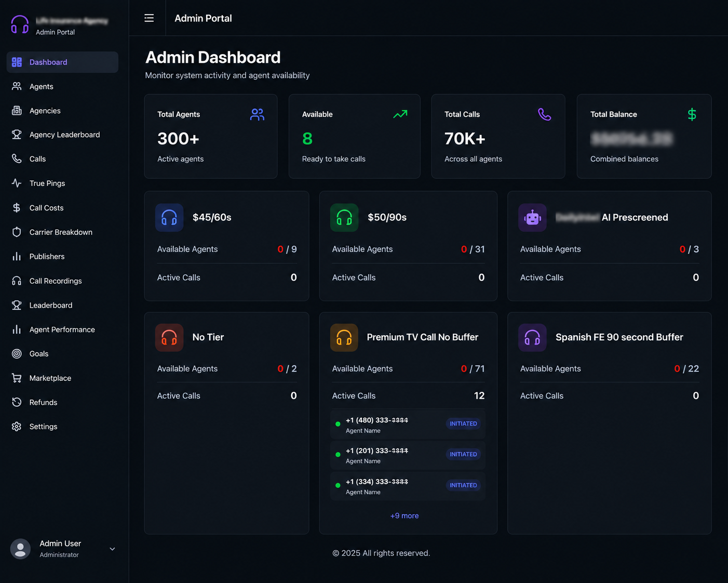This screenshot has width=728, height=583.
Task: Select the +1 (480) call entry
Action: point(408,425)
